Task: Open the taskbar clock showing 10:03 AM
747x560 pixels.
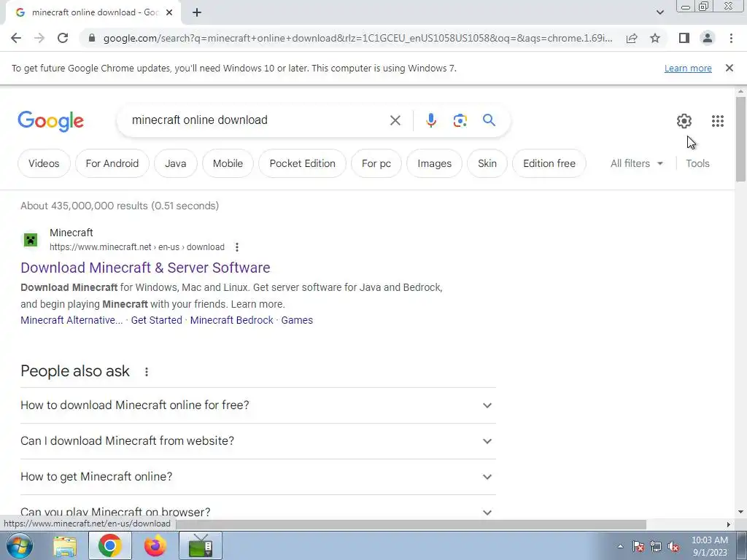Action: [x=709, y=546]
